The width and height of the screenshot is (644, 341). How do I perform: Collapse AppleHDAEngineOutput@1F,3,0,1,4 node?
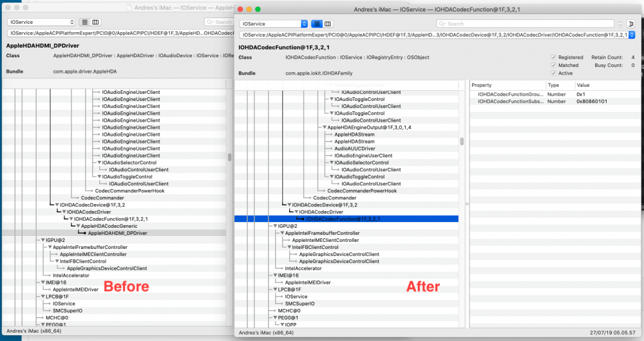tap(325, 127)
